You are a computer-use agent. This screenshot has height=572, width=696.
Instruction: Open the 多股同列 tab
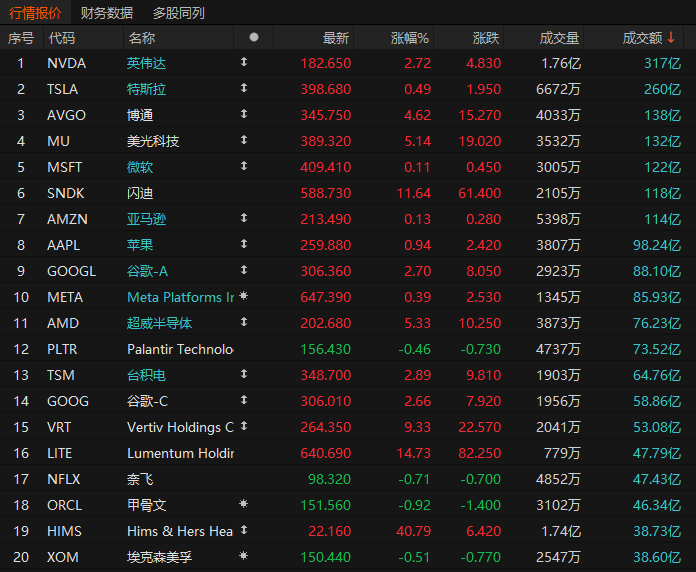(x=178, y=13)
